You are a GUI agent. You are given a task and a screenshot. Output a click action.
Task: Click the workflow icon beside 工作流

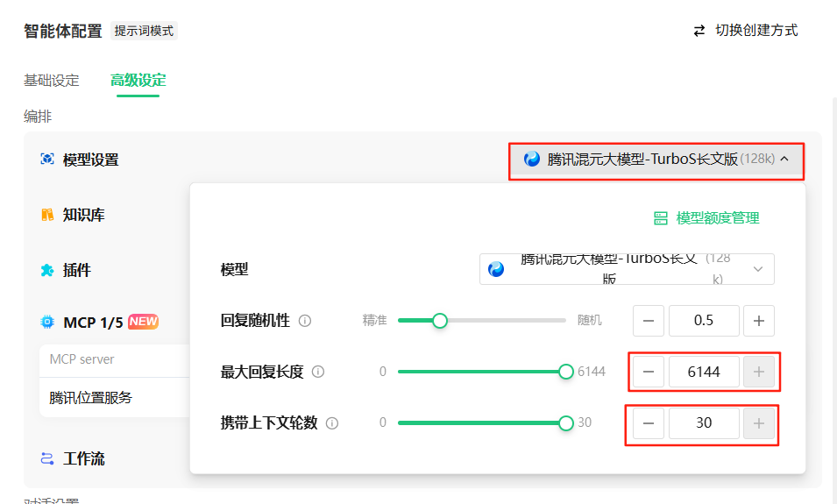(x=47, y=458)
